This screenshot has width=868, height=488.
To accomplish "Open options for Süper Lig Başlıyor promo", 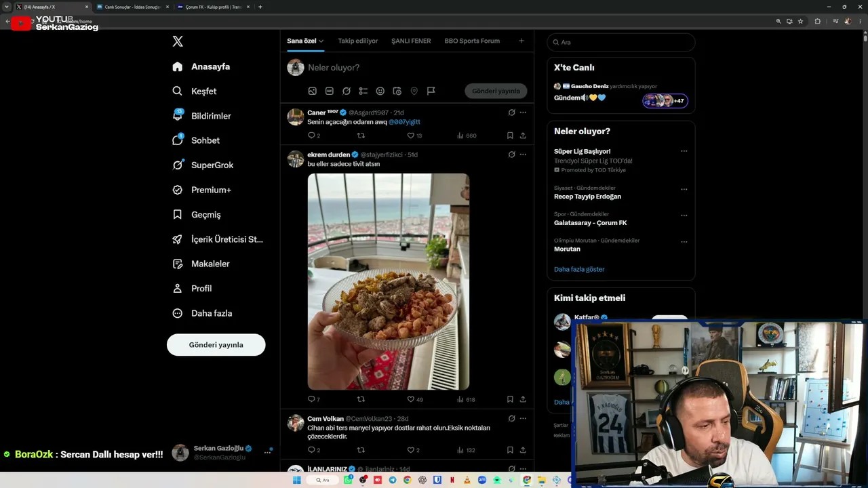I will pyautogui.click(x=684, y=151).
